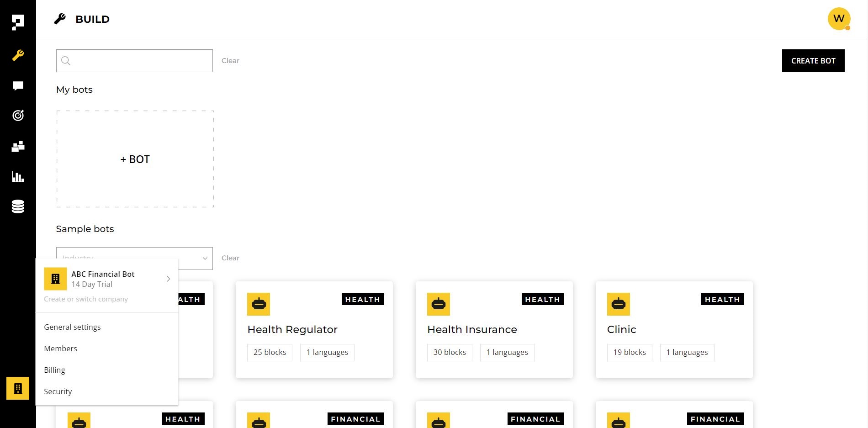Click Clinic bot icon

coord(619,304)
